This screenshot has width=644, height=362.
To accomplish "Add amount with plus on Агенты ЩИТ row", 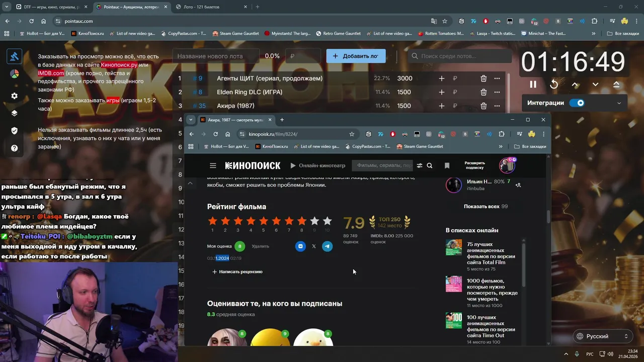I will [x=441, y=78].
